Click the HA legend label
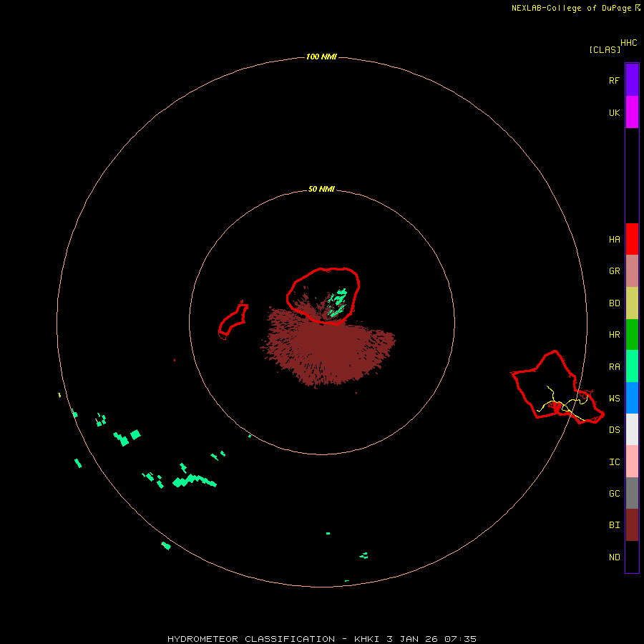Screen dimensions: 644x644 (614, 239)
